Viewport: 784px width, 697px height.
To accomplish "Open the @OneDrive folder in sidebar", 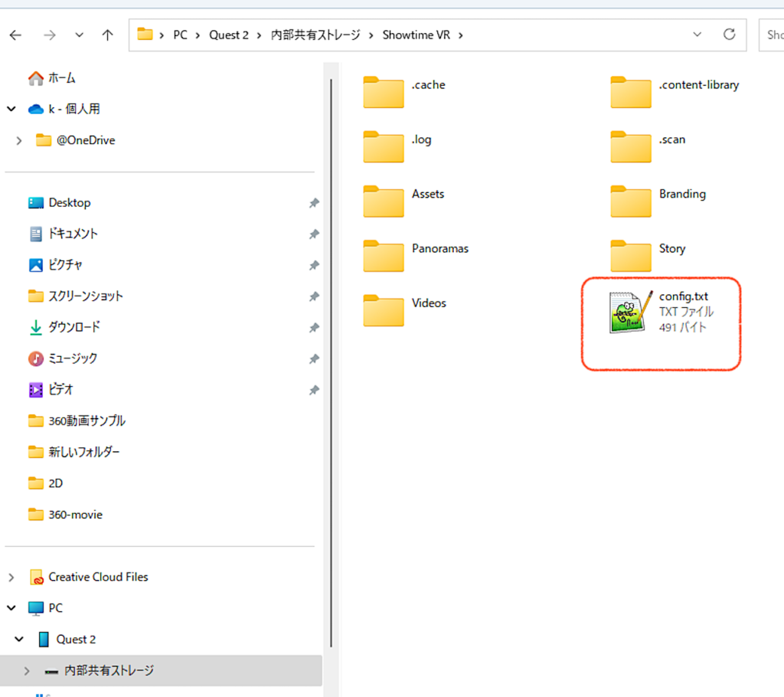I will click(76, 141).
